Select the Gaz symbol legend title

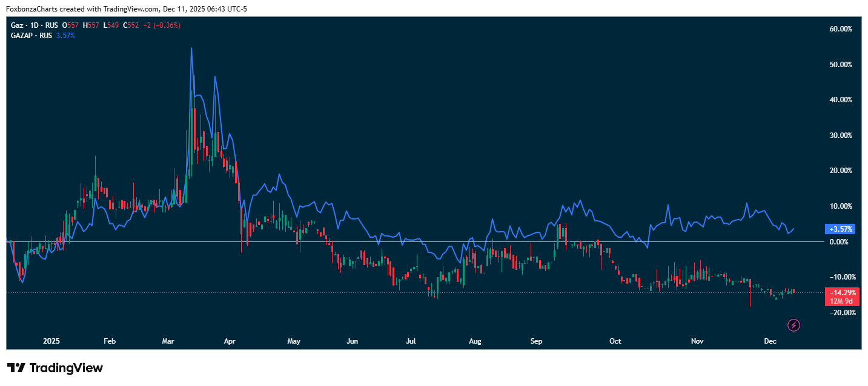[x=17, y=25]
